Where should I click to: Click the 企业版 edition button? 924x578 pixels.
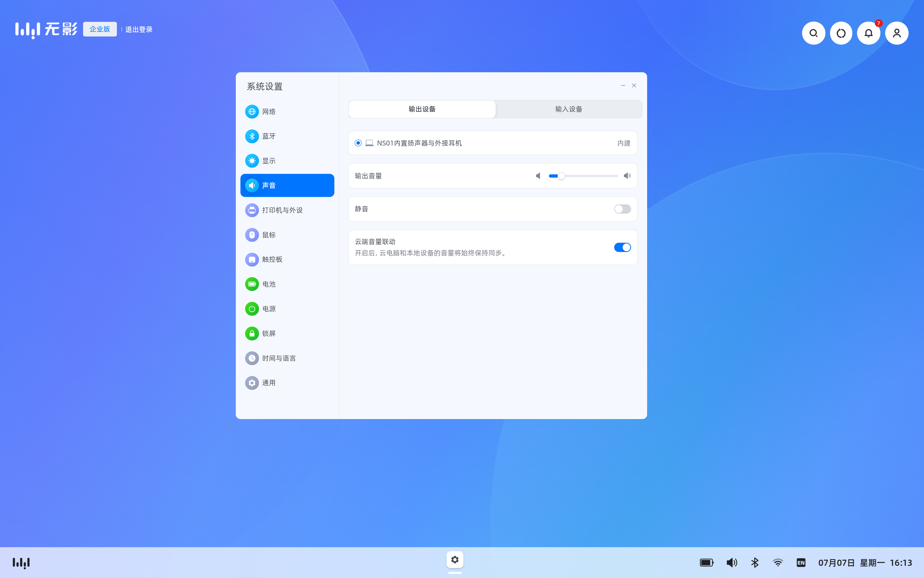coord(100,29)
